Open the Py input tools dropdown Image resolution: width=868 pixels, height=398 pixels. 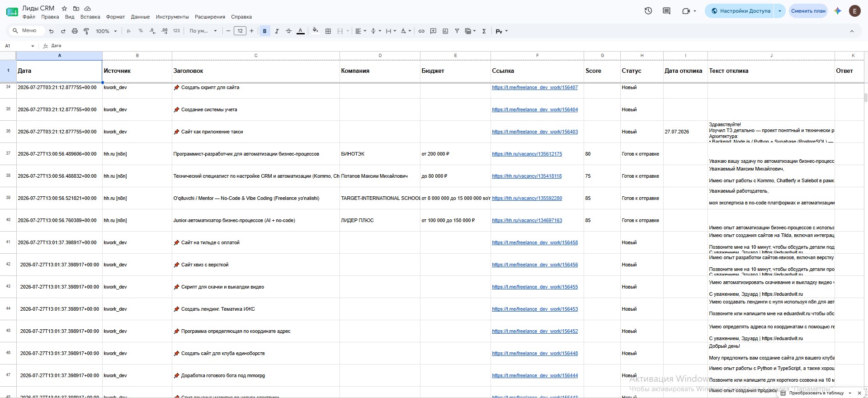[x=502, y=31]
